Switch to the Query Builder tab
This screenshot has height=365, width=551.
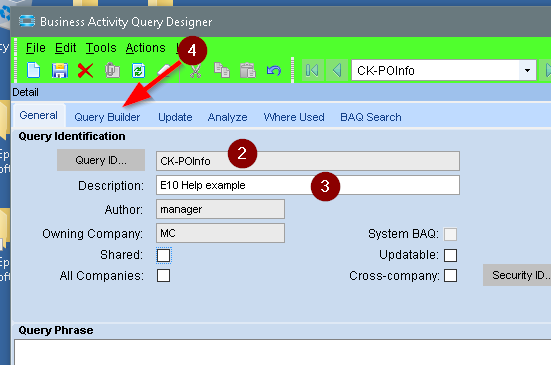click(x=107, y=117)
